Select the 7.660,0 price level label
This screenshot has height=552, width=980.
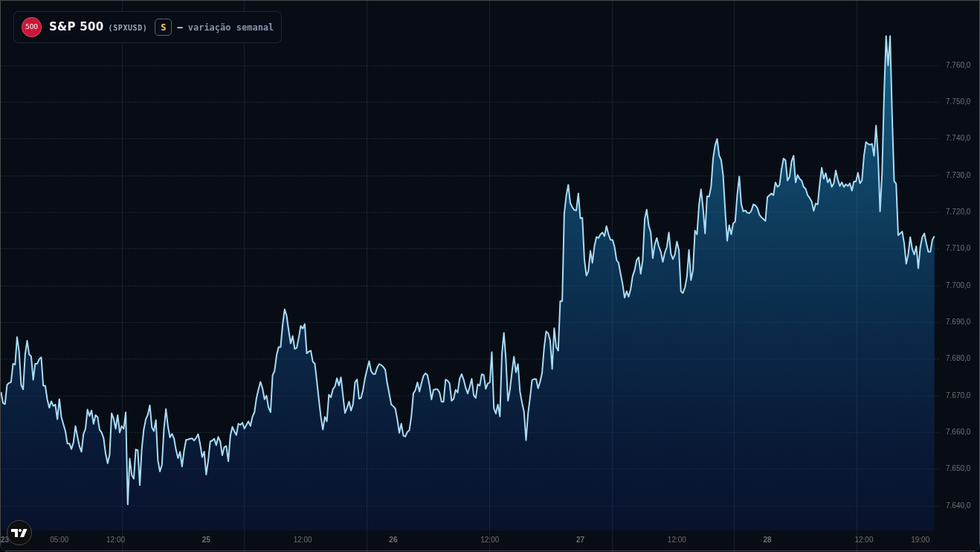coord(958,432)
